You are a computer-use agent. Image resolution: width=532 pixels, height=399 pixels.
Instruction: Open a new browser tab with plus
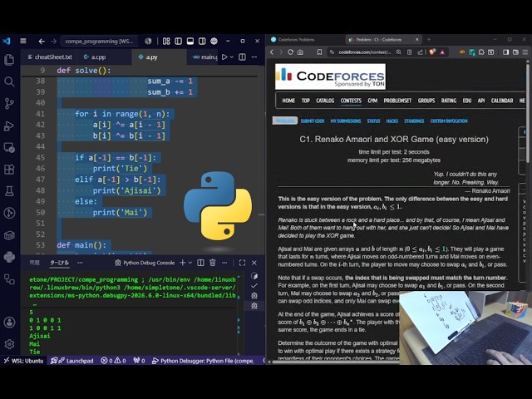pyautogui.click(x=429, y=40)
